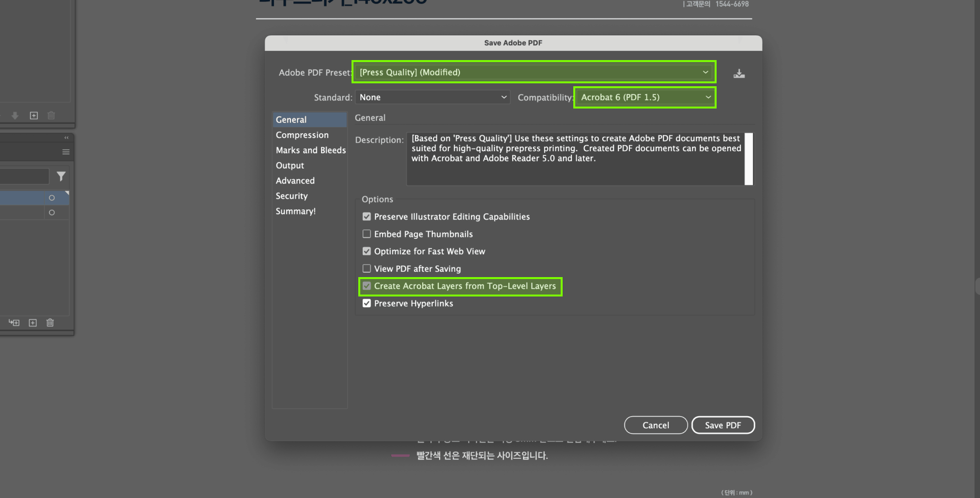
Task: Click the highlighted layer row in Layers panel
Action: pyautogui.click(x=34, y=198)
